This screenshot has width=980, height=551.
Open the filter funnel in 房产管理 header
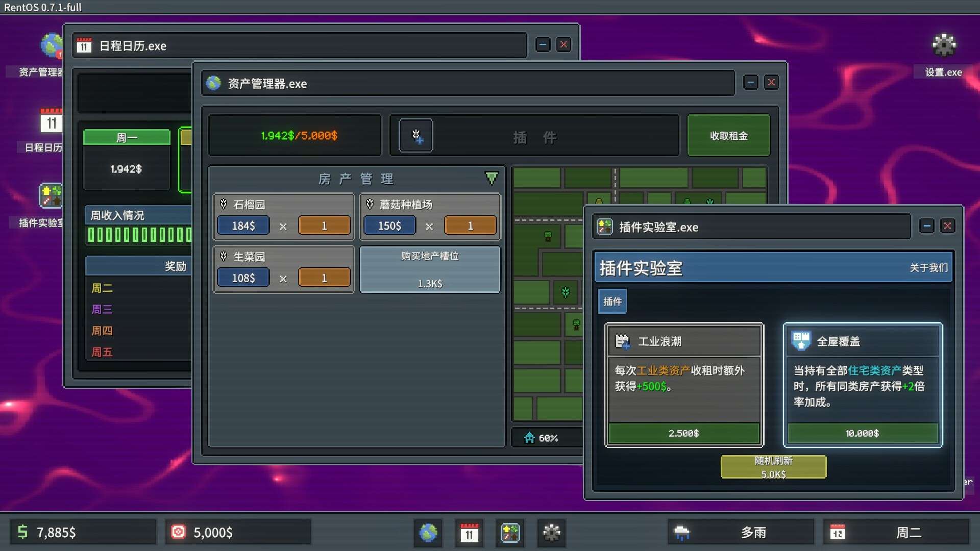pos(492,178)
